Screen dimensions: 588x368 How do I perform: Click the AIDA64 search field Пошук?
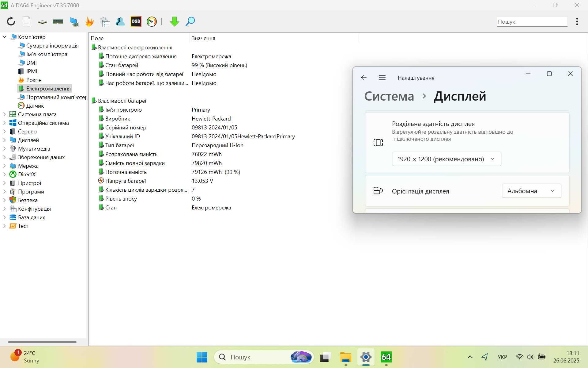[x=532, y=21]
